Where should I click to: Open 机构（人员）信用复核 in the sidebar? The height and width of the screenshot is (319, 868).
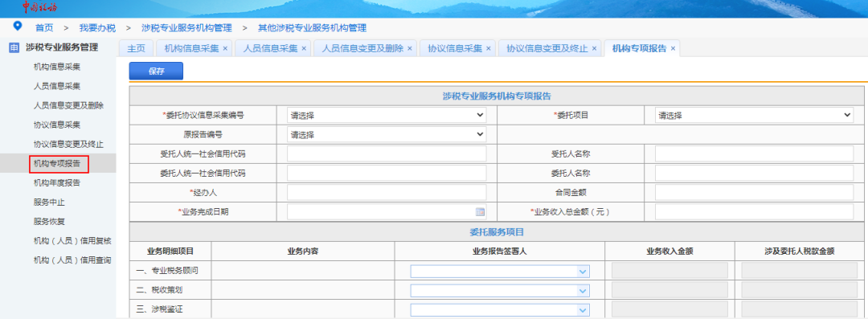pyautogui.click(x=72, y=240)
